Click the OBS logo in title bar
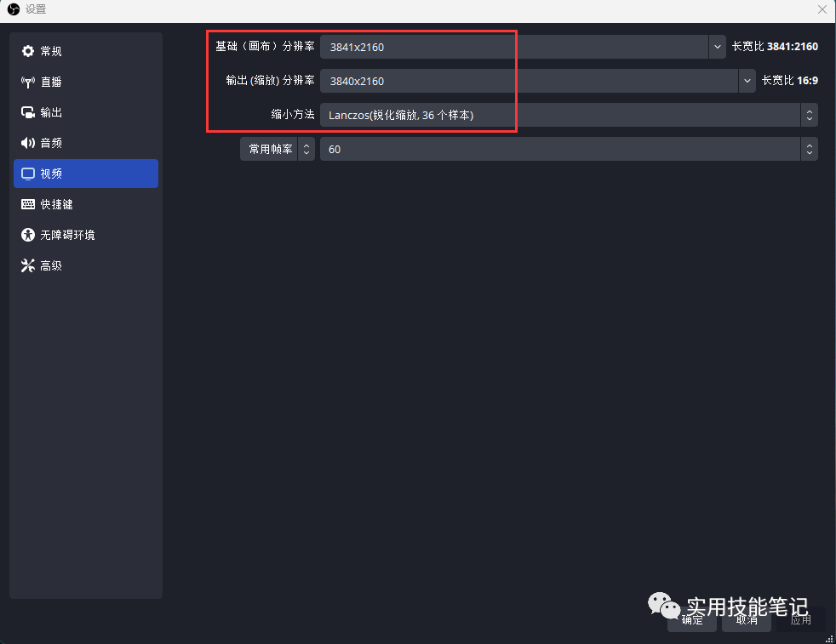The image size is (836, 644). pos(14,9)
